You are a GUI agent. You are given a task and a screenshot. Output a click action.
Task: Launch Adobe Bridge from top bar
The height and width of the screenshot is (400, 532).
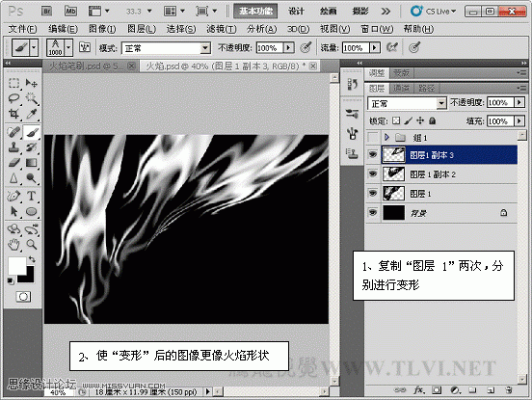point(47,12)
